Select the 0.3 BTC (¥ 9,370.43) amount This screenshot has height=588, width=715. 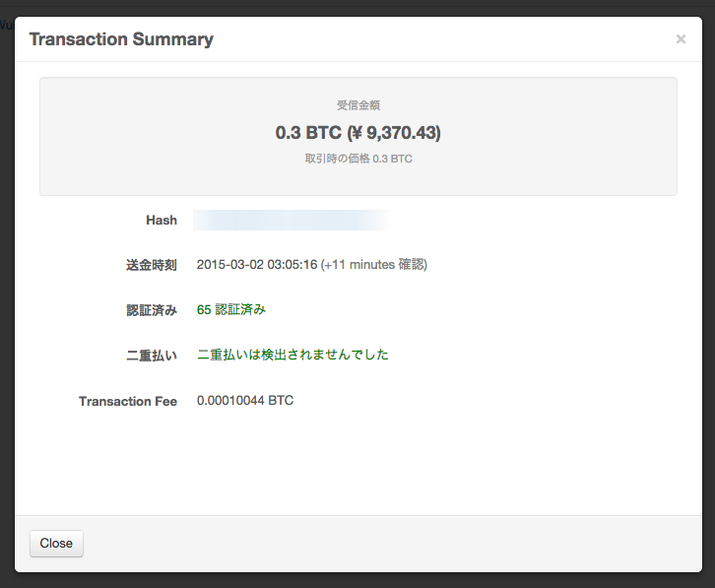[x=357, y=132]
